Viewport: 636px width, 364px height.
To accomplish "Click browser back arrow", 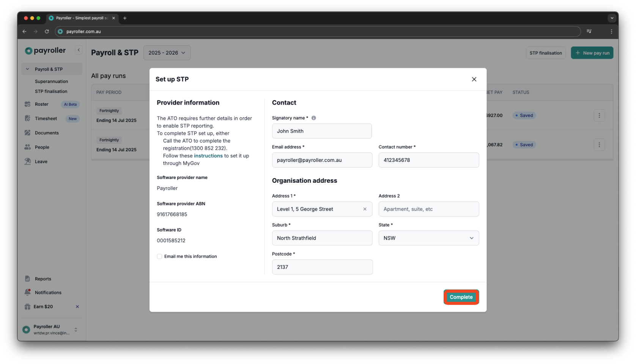I will [24, 31].
